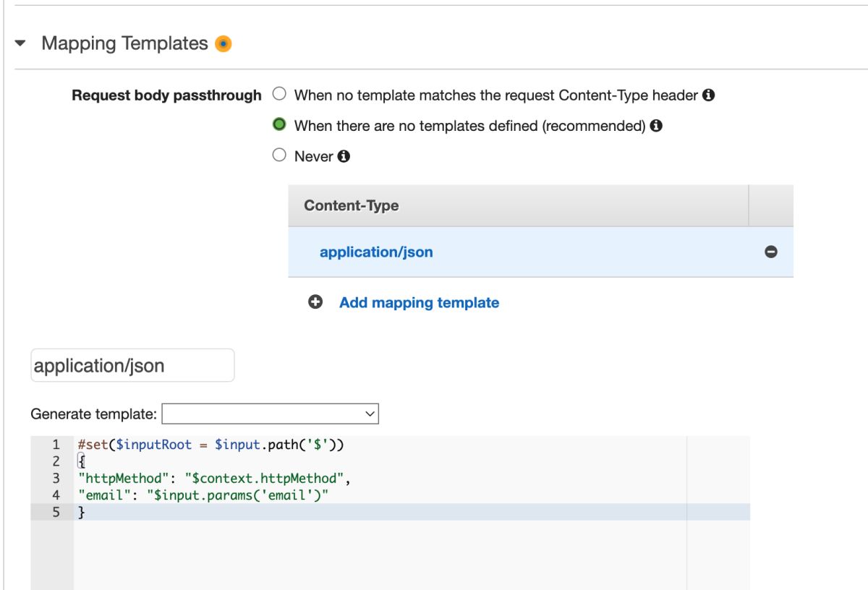Click the Content-Type column header
The image size is (868, 590).
[x=352, y=205]
